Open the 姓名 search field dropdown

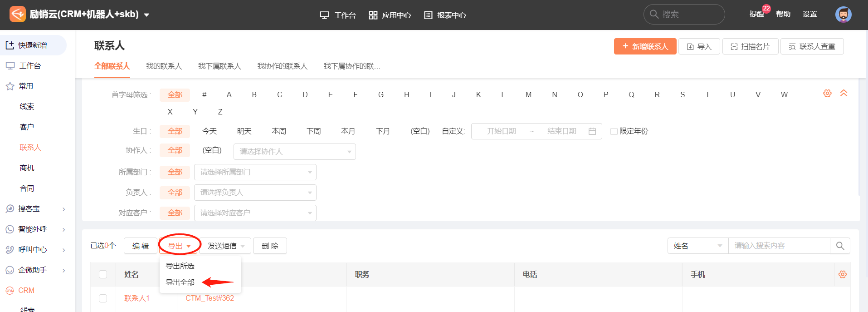pos(698,246)
